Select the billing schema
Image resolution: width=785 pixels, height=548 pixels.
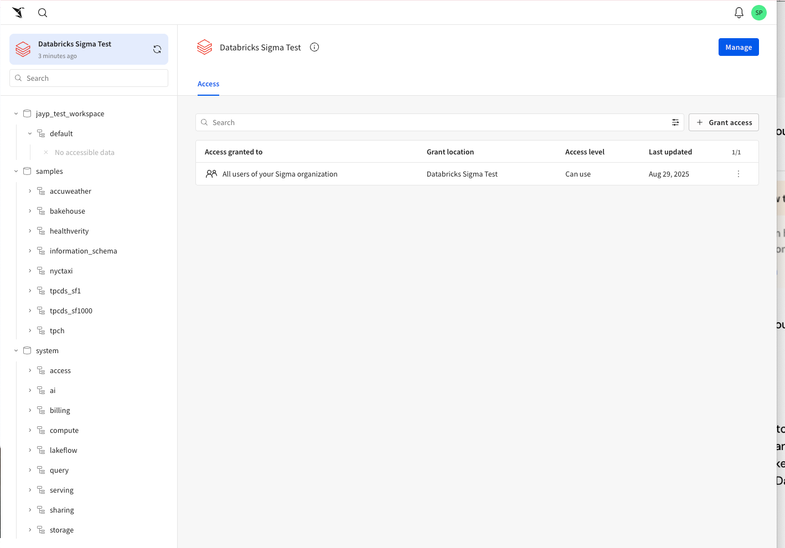60,410
